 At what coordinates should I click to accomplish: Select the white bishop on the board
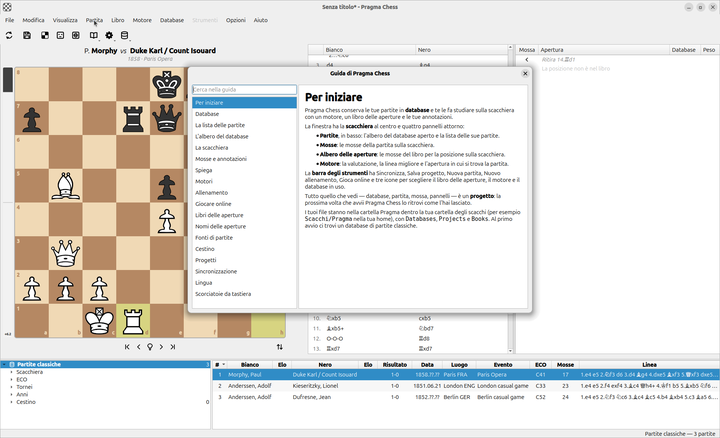(x=66, y=185)
